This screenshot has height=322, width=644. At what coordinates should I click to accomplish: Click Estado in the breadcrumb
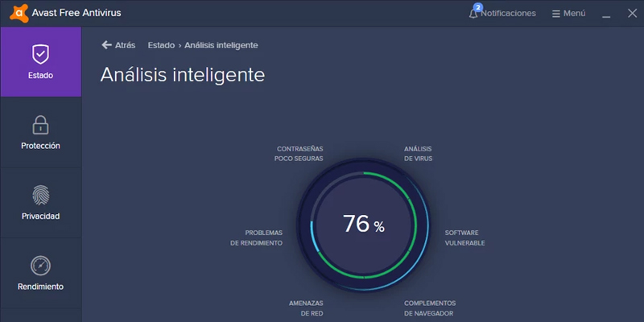click(x=161, y=45)
